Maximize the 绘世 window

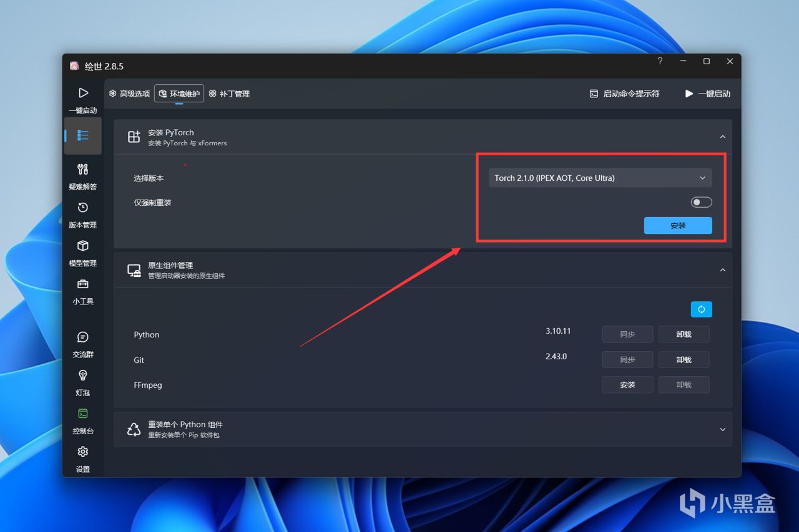click(x=707, y=61)
